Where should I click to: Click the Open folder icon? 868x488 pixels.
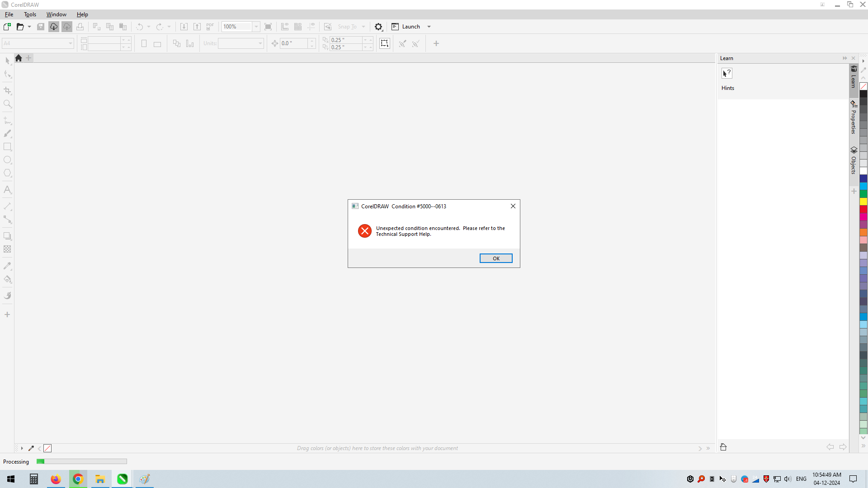tap(20, 27)
